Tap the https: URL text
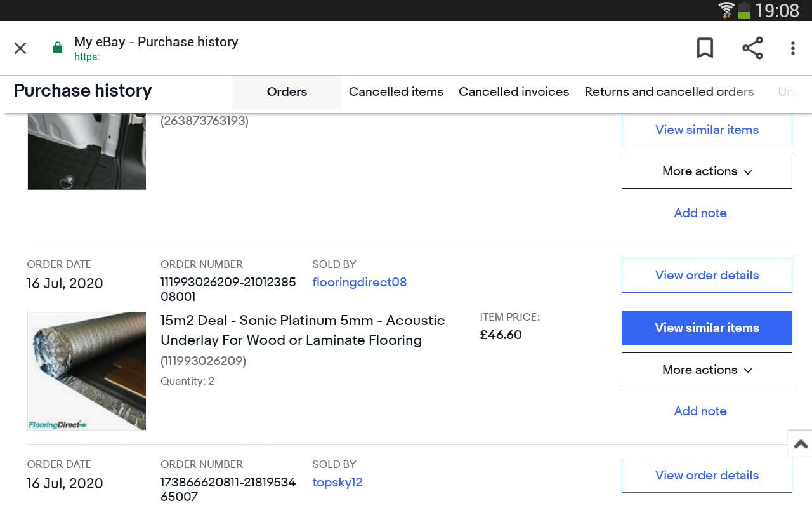Viewport: 812px width, 508px height. (x=86, y=57)
